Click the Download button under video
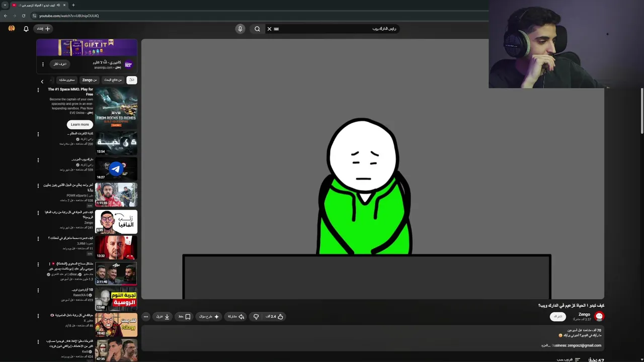The height and width of the screenshot is (362, 644). click(163, 316)
